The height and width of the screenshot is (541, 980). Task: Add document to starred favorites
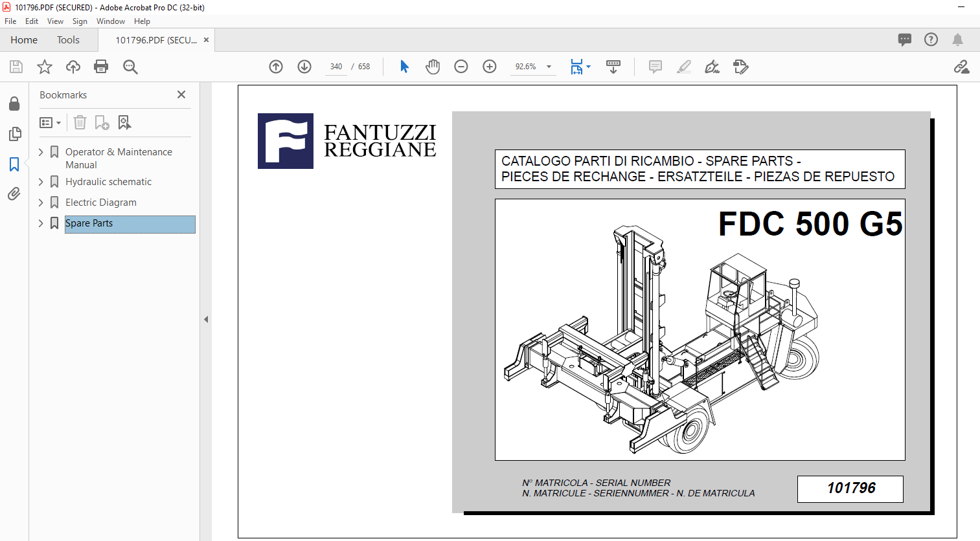[x=45, y=67]
